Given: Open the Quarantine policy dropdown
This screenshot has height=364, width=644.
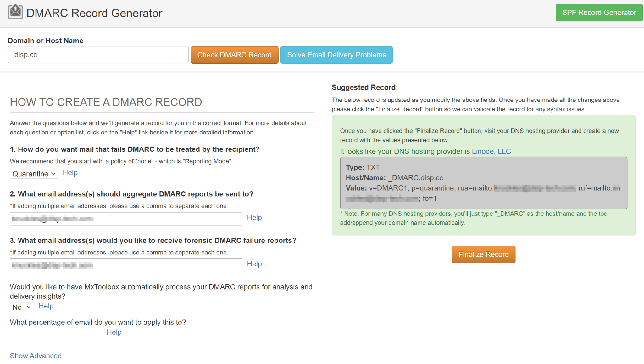Looking at the screenshot, I should pyautogui.click(x=34, y=174).
